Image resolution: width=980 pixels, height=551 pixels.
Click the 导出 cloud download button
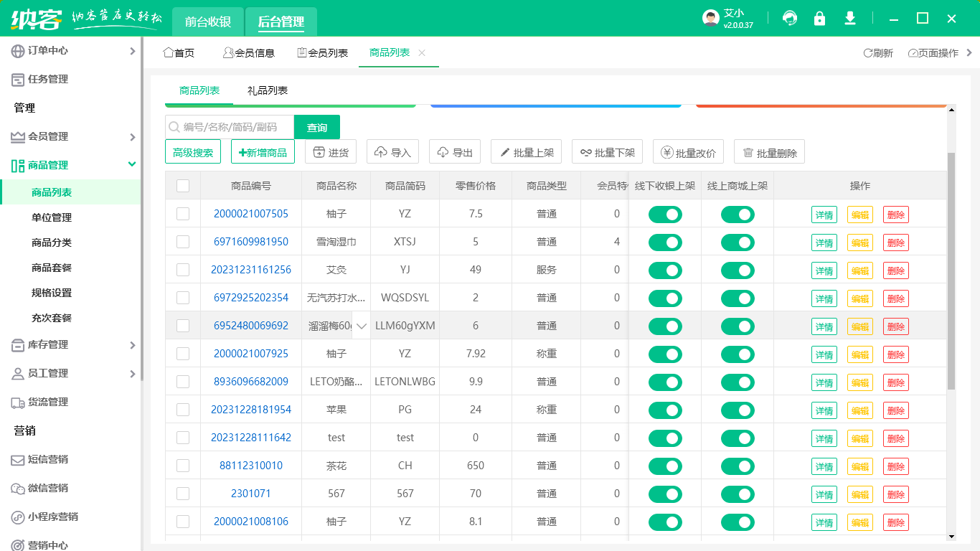[x=455, y=152]
